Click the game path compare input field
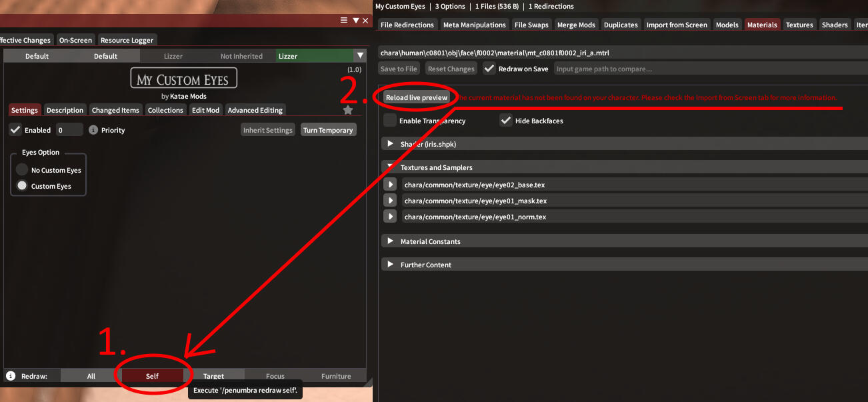 click(x=707, y=69)
